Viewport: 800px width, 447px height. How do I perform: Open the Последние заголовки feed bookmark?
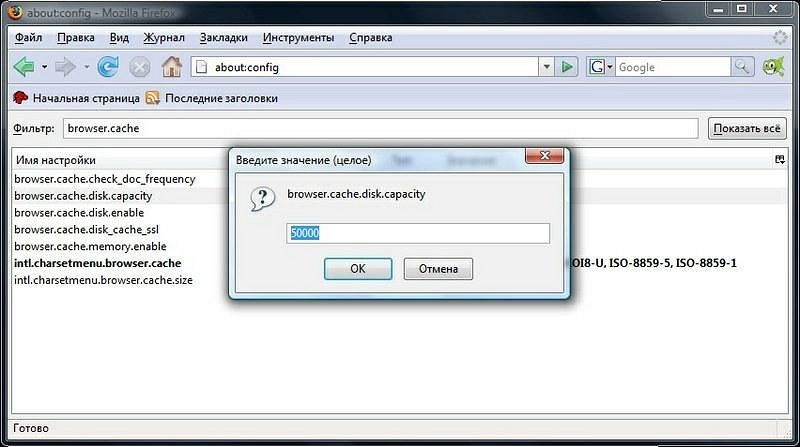tap(212, 98)
